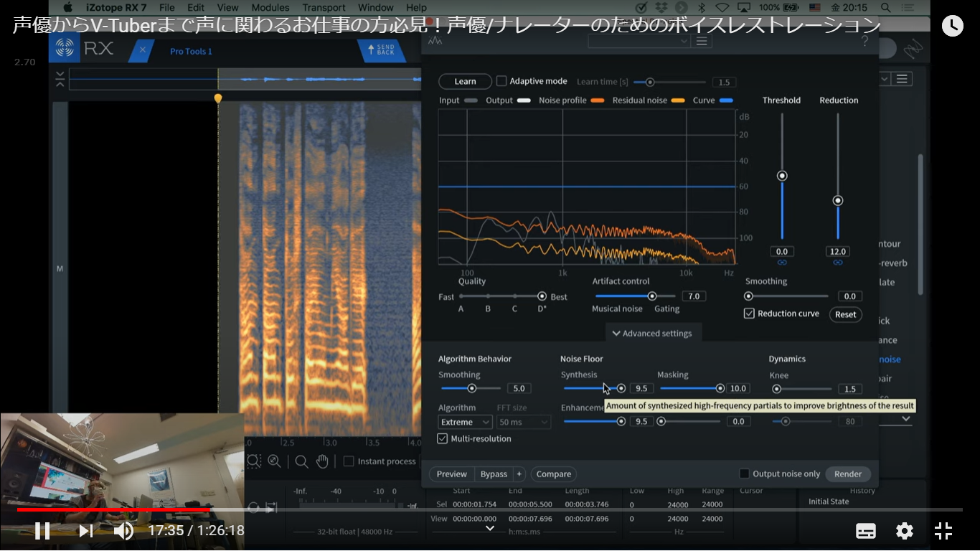Image resolution: width=980 pixels, height=551 pixels.
Task: Open the Spectral De-noise help question mark
Action: 864,41
